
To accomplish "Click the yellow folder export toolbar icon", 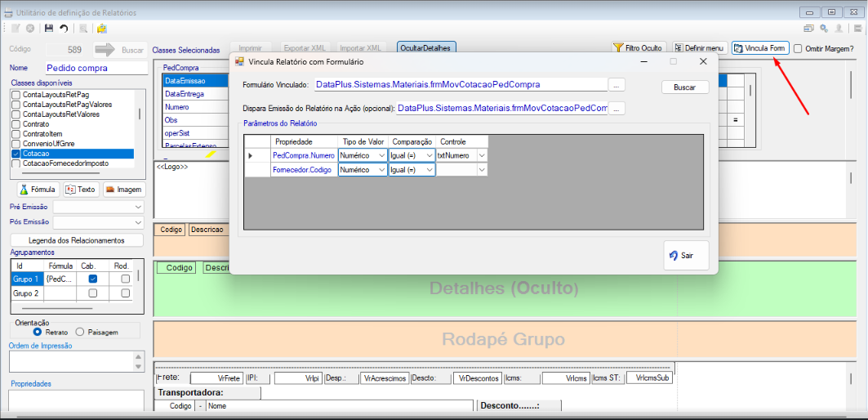I will click(102, 29).
